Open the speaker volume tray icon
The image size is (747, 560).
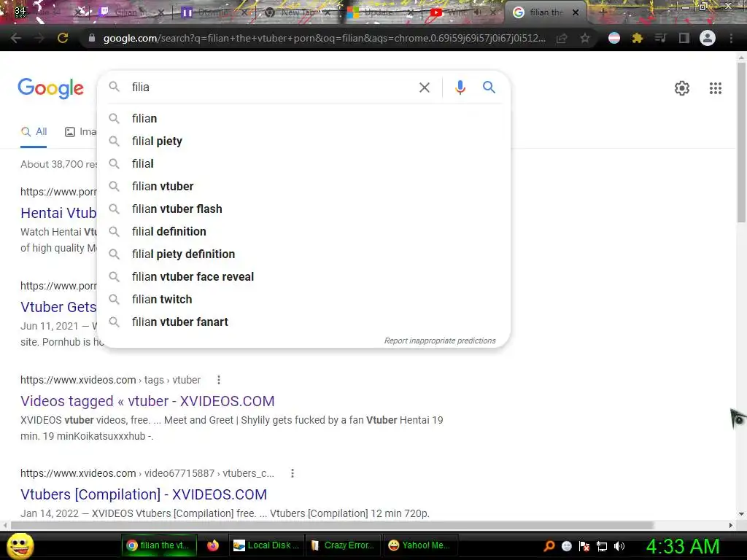click(x=619, y=546)
